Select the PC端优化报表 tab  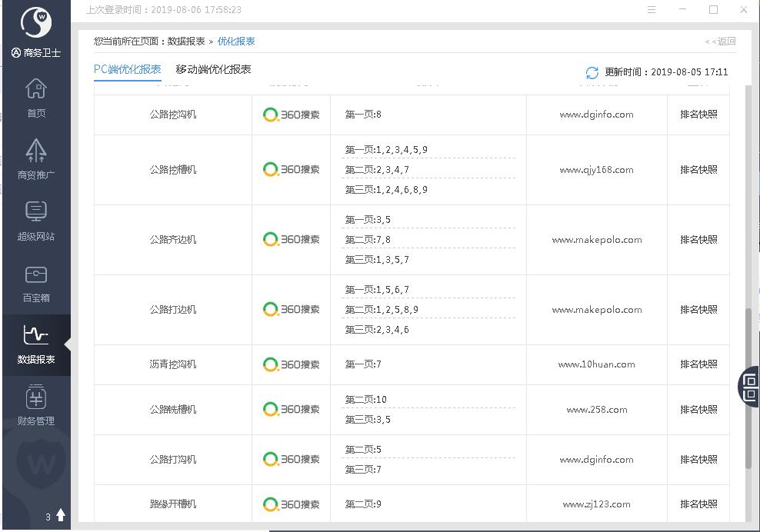(x=128, y=69)
